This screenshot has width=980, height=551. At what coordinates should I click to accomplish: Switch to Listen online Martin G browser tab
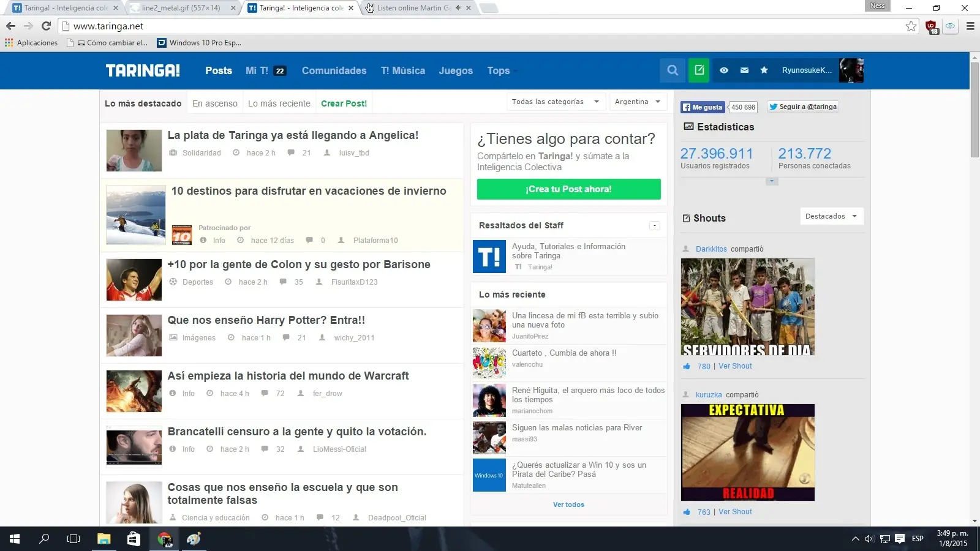[x=413, y=8]
